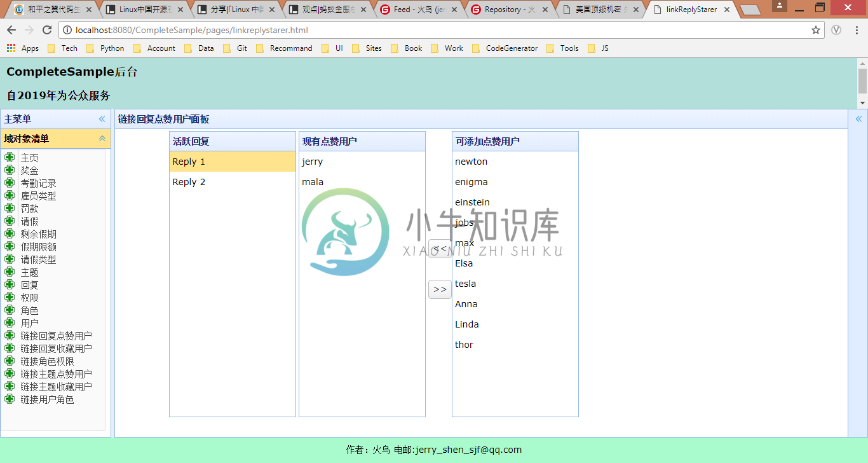
Task: Click the green plus icon beside 主题
Action: click(x=10, y=272)
